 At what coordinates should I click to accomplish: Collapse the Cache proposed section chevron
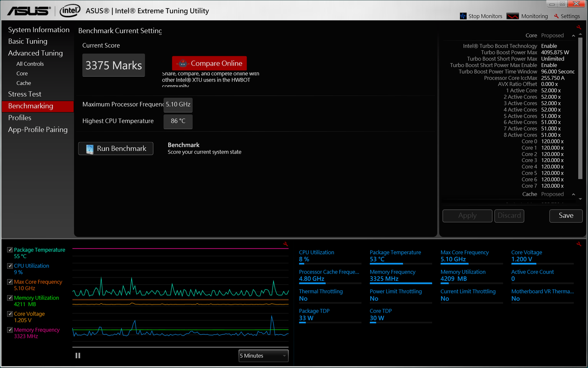[574, 195]
